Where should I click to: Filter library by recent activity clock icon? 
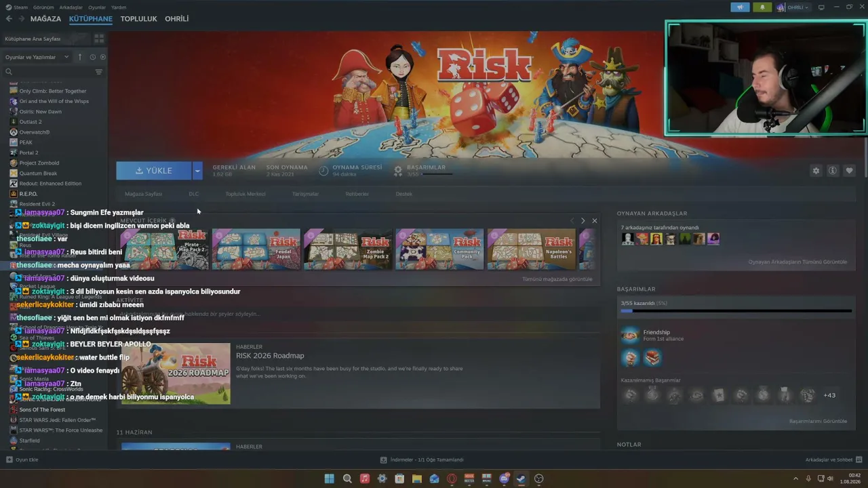93,57
